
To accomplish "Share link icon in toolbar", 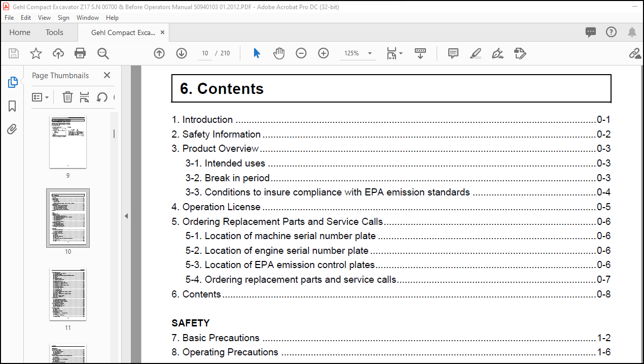I will coord(635,53).
